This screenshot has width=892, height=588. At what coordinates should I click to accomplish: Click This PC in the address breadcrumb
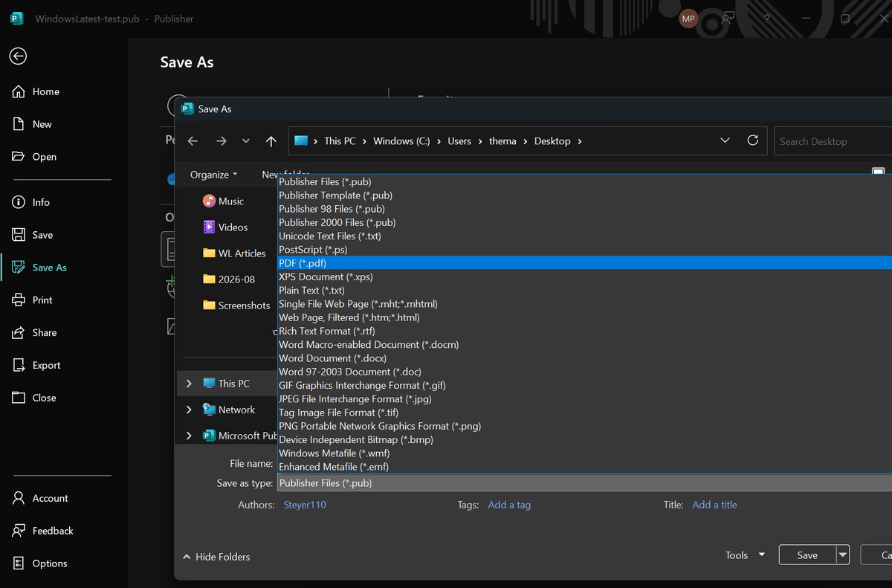point(340,141)
